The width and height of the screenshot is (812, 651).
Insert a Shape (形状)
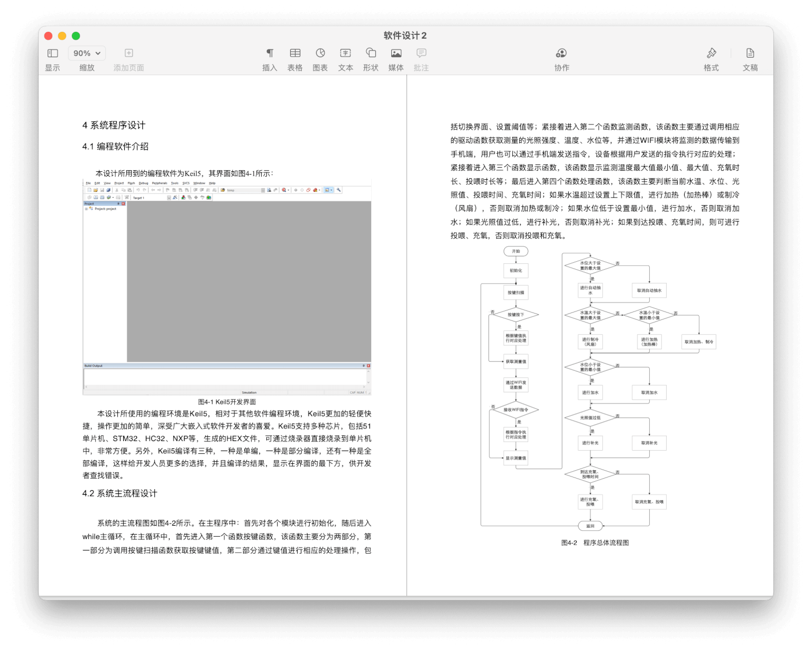point(371,53)
